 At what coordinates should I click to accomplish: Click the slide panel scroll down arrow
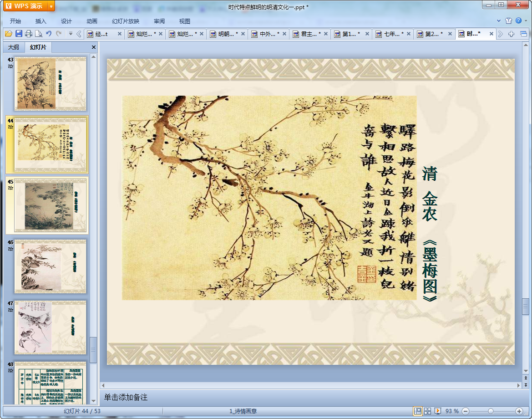click(x=93, y=401)
